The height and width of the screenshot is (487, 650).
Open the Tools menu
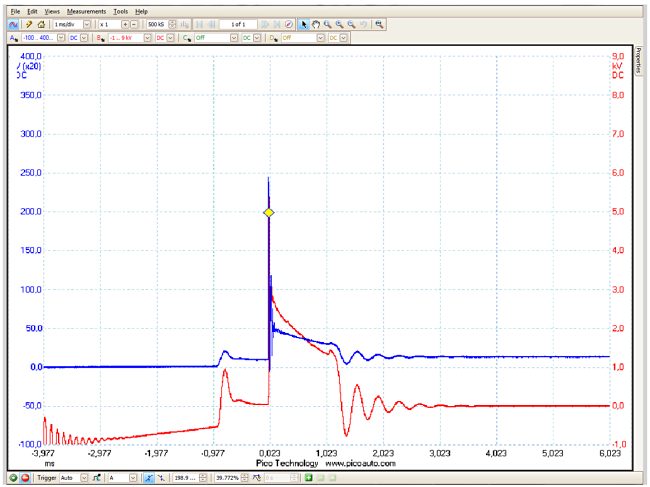(x=121, y=10)
